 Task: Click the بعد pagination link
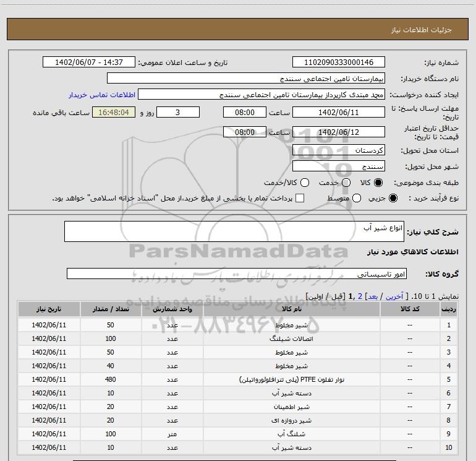click(373, 296)
